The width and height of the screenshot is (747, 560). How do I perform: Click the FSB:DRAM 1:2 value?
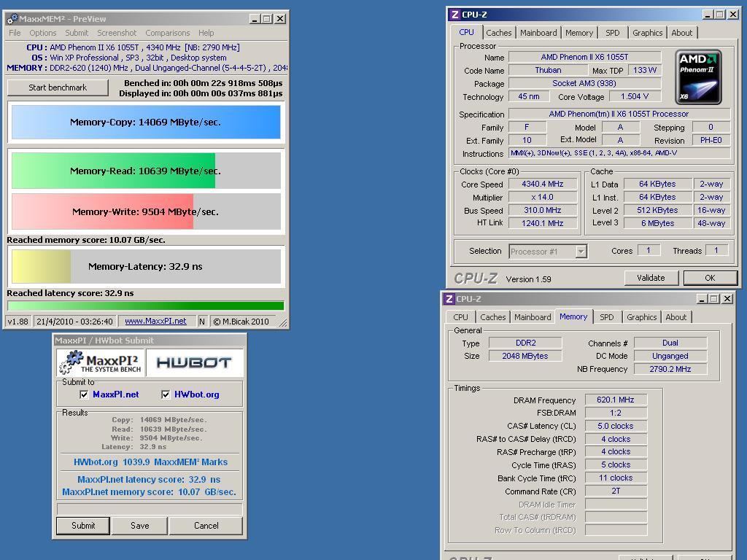(x=616, y=413)
